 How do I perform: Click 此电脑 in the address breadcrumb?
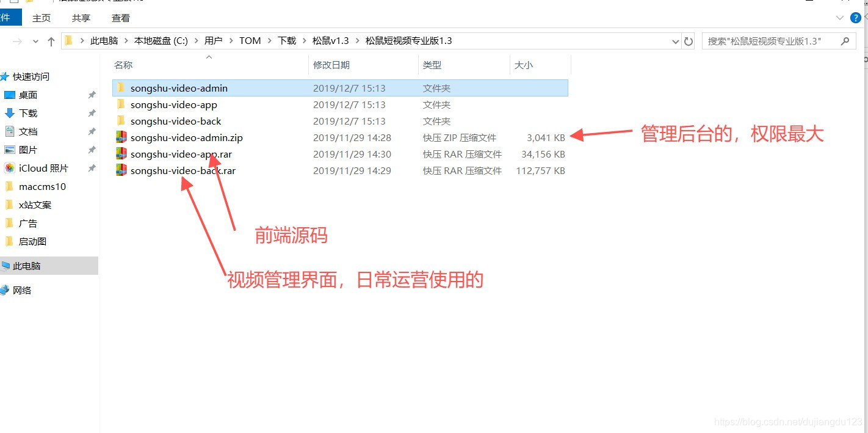tap(104, 41)
